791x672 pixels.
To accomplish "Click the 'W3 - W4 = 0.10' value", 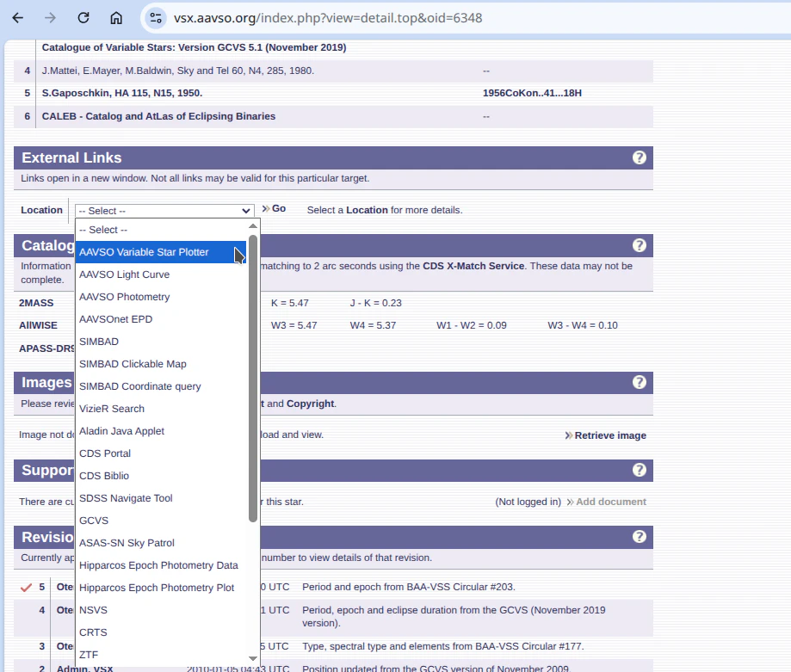I will point(583,325).
